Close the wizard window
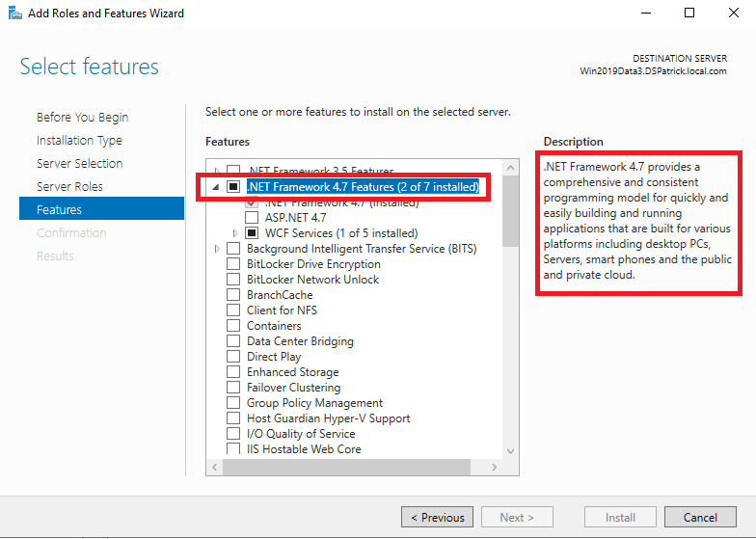 [x=733, y=13]
